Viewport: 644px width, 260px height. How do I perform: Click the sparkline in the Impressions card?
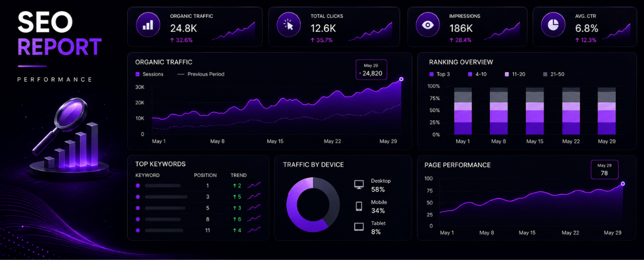coord(502,31)
